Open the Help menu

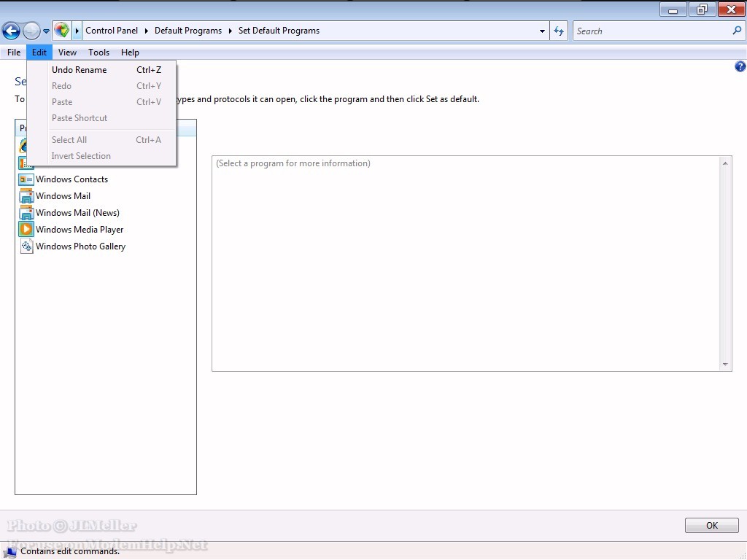[130, 52]
